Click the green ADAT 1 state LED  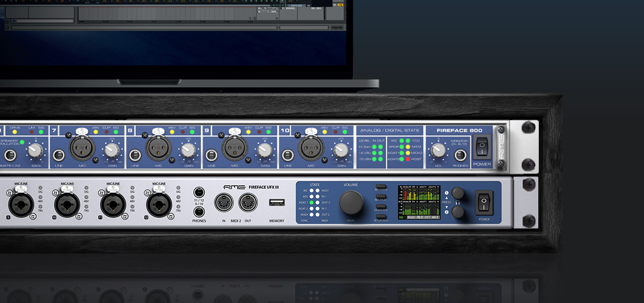tap(311, 202)
